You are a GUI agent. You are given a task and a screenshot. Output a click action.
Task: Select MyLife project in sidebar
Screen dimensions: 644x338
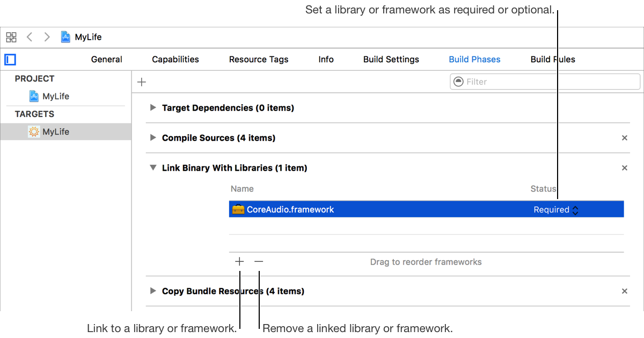tap(55, 97)
